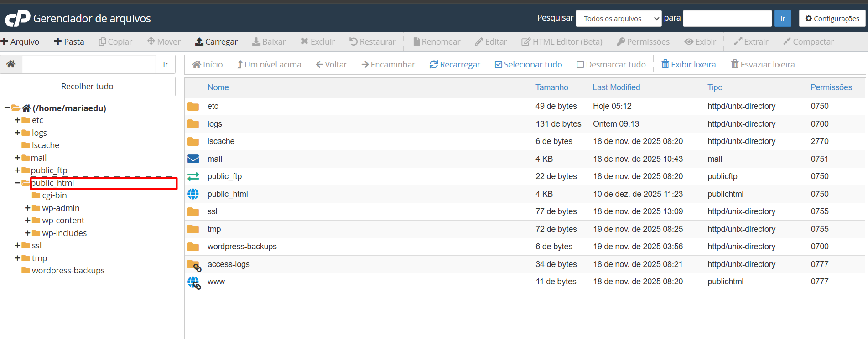868x339 pixels.
Task: Create a new folder with Pasta
Action: 69,41
